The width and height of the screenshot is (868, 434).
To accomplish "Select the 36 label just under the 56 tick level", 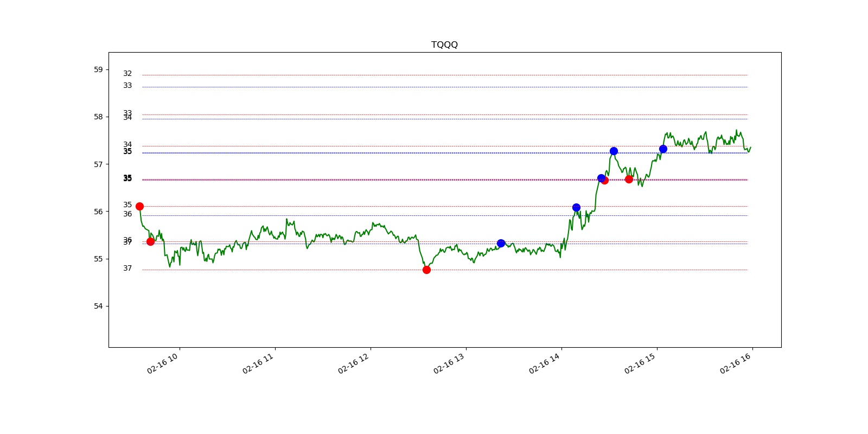I will (x=127, y=214).
